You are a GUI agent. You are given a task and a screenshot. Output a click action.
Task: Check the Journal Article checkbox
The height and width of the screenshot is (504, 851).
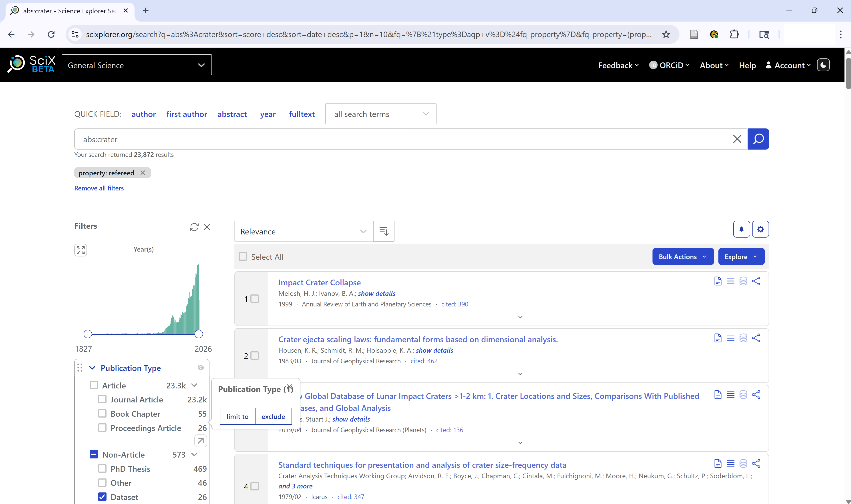point(102,399)
